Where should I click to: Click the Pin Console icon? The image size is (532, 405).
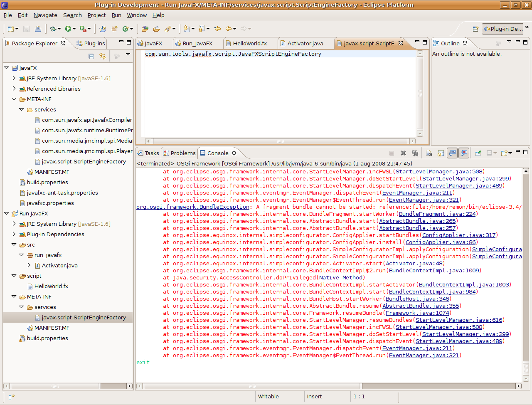click(x=478, y=153)
